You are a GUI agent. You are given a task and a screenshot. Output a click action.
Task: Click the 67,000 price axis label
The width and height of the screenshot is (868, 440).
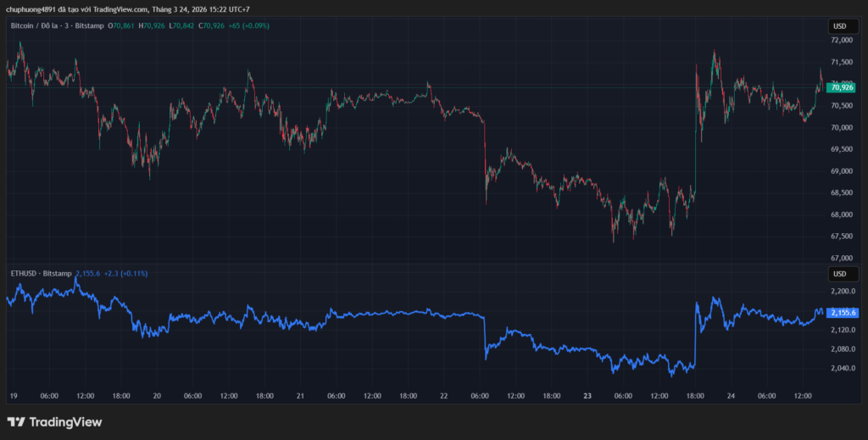841,258
